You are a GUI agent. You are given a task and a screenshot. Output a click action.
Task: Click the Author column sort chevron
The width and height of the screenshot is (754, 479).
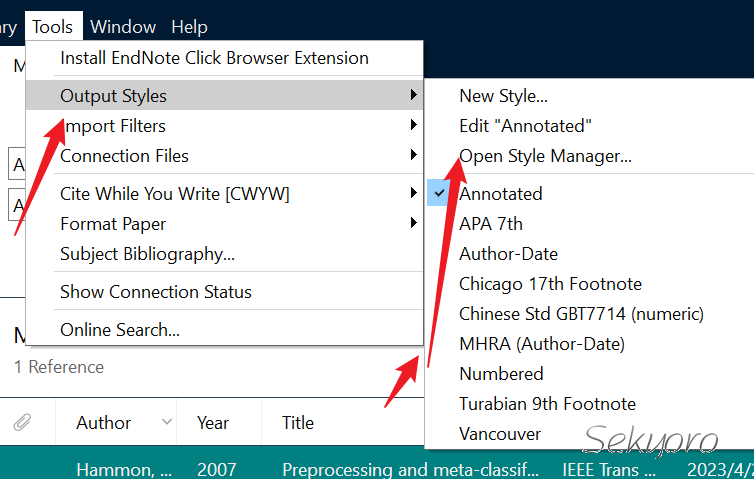tap(166, 423)
